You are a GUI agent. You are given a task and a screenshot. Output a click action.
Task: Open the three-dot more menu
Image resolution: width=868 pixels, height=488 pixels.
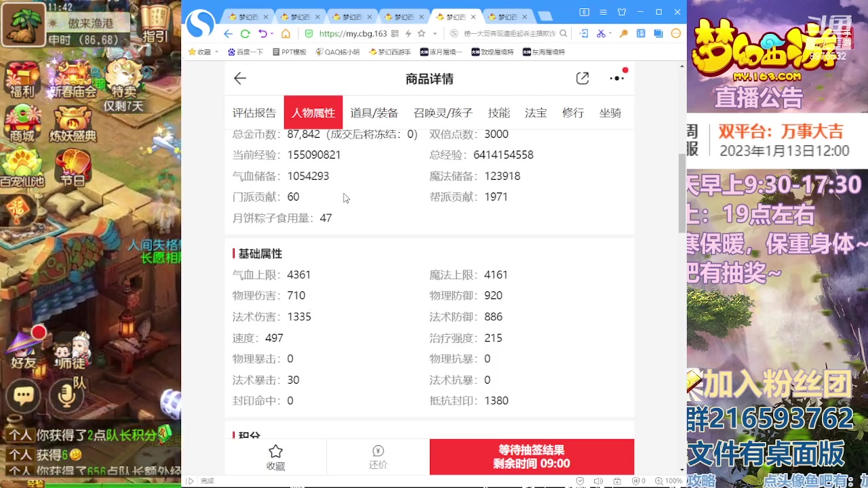tap(616, 79)
